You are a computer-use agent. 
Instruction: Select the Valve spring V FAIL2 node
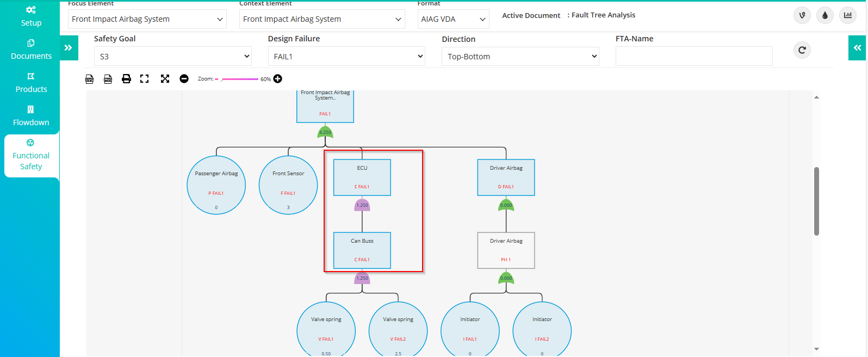398,329
